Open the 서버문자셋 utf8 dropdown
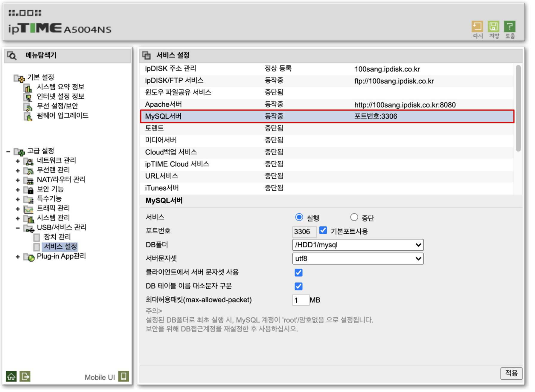 358,259
